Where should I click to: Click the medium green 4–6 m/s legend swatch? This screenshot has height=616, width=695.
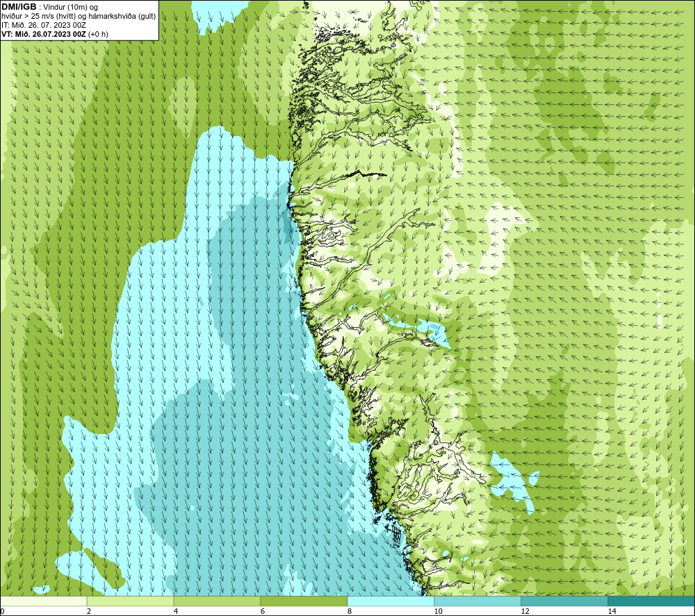pos(217,601)
